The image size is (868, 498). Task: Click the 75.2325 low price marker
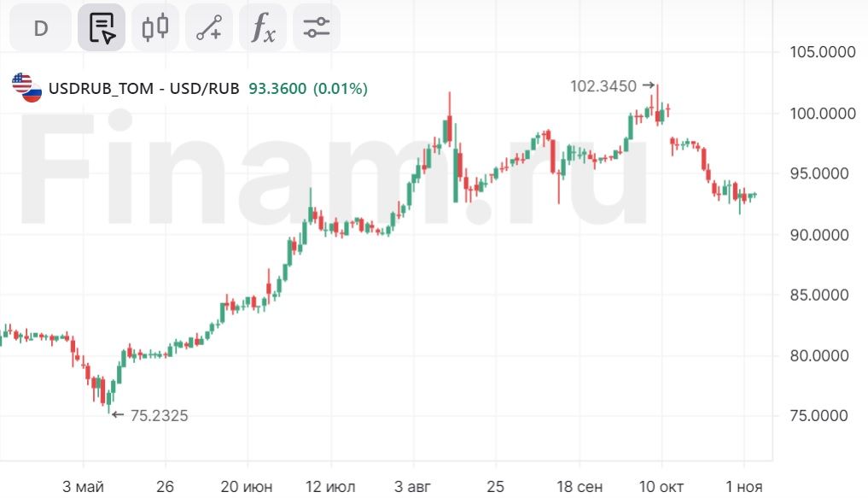click(159, 416)
